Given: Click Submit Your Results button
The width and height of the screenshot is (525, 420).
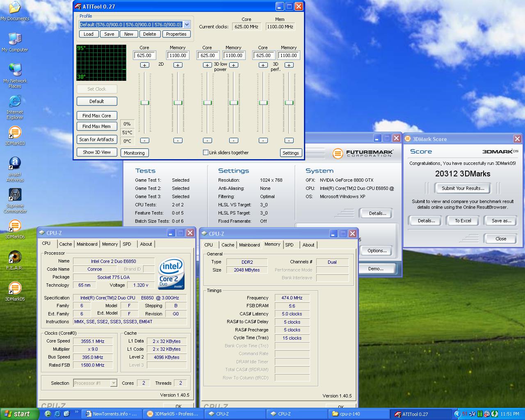Looking at the screenshot, I should (x=463, y=188).
